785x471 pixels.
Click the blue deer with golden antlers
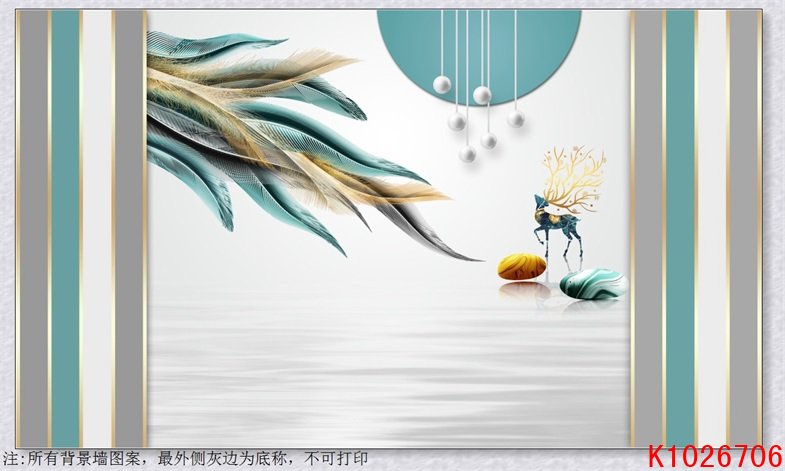click(x=569, y=202)
